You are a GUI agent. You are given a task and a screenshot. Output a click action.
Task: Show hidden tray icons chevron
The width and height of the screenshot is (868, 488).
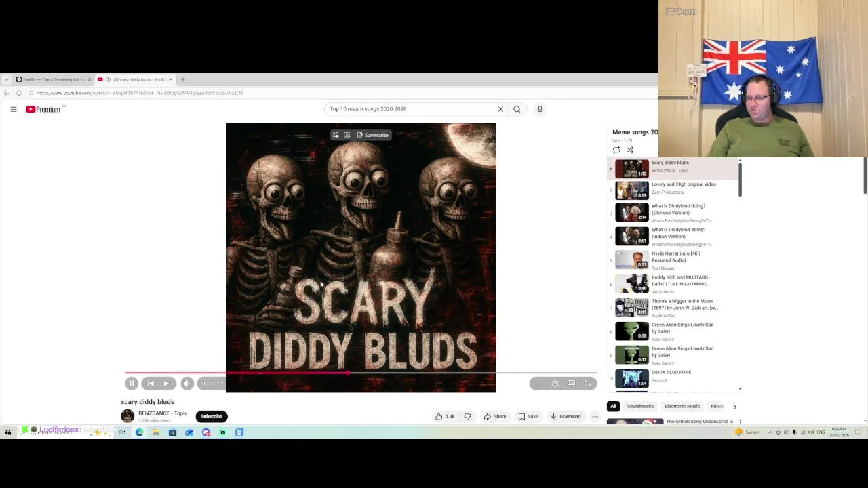770,432
